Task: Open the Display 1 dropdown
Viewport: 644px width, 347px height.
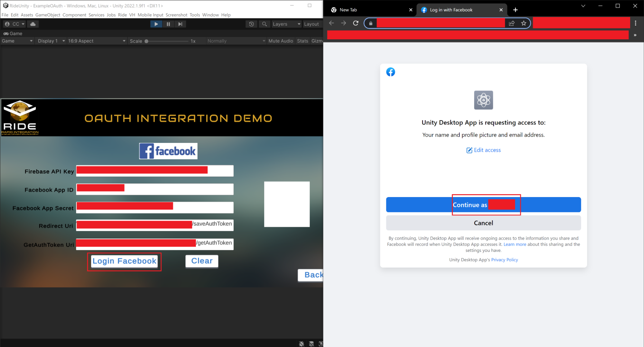Action: (51, 41)
